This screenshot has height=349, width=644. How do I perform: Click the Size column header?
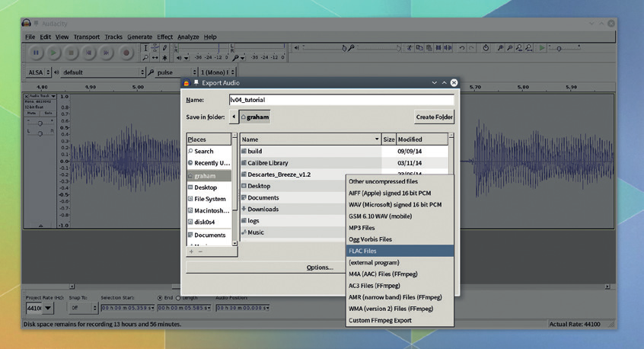(388, 139)
